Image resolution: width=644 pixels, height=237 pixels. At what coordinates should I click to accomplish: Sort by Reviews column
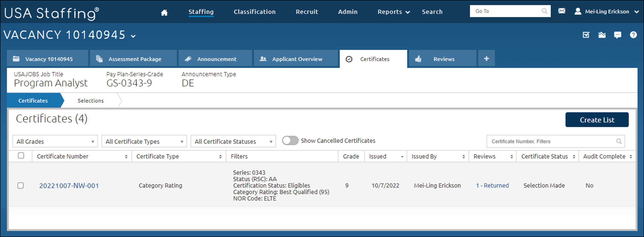click(x=511, y=157)
